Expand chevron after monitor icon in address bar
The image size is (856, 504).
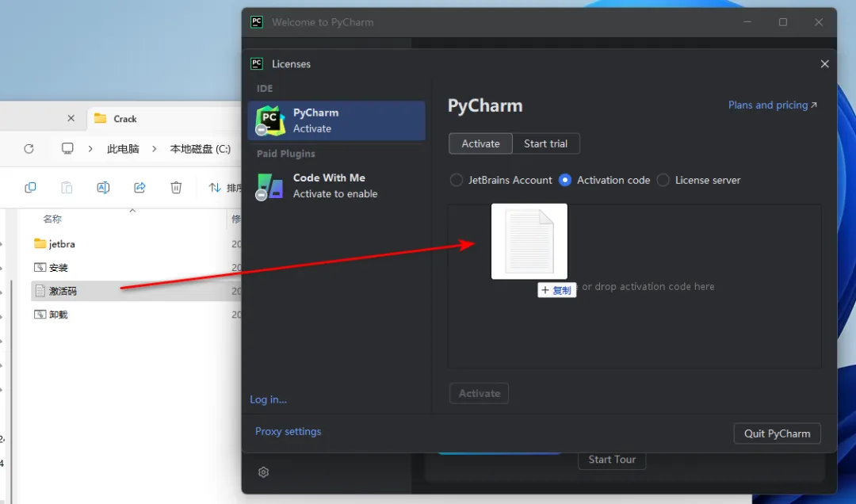coord(90,148)
